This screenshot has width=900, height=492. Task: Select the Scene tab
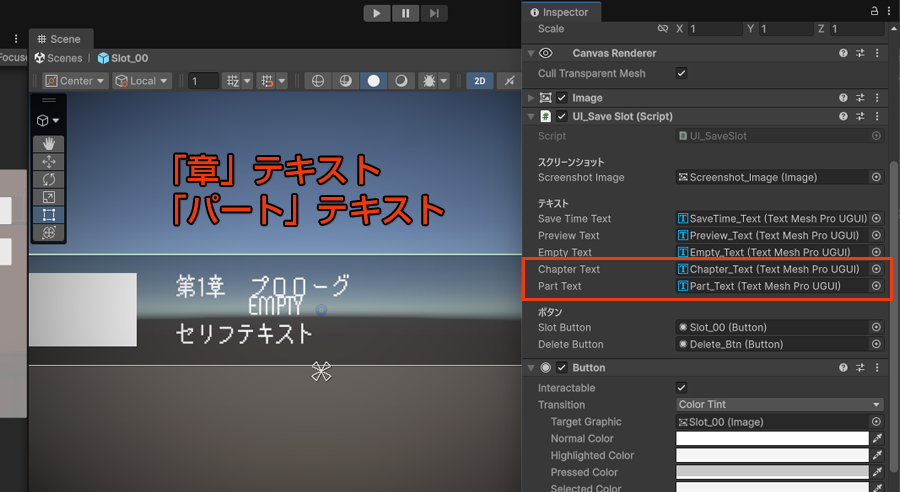[65, 39]
